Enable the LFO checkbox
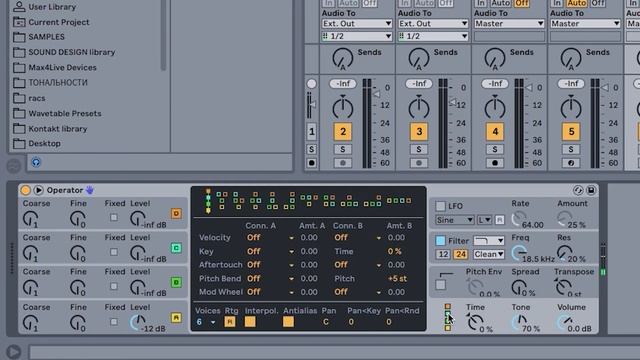 pos(440,206)
